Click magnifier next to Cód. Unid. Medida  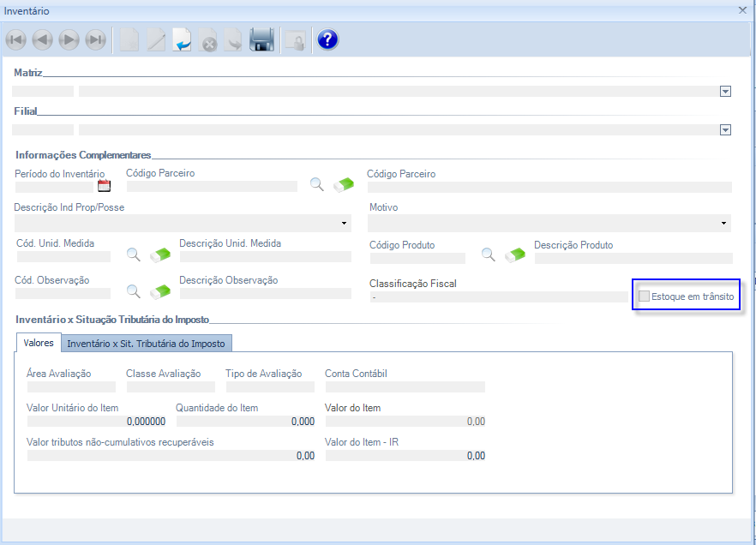click(x=134, y=254)
